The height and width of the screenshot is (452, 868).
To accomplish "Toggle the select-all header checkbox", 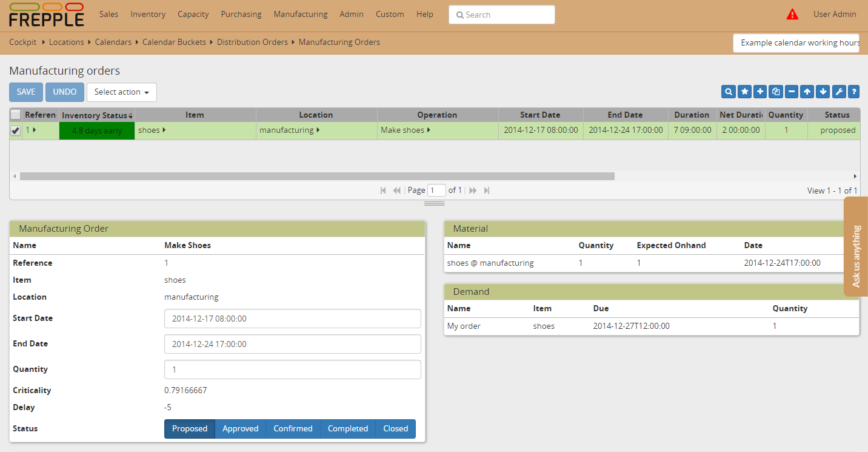I will point(16,115).
